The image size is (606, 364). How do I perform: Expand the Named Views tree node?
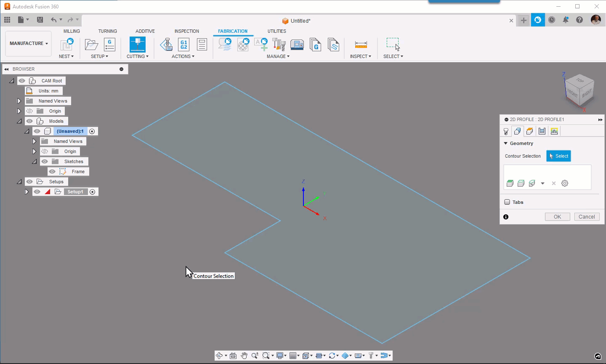[x=19, y=100]
